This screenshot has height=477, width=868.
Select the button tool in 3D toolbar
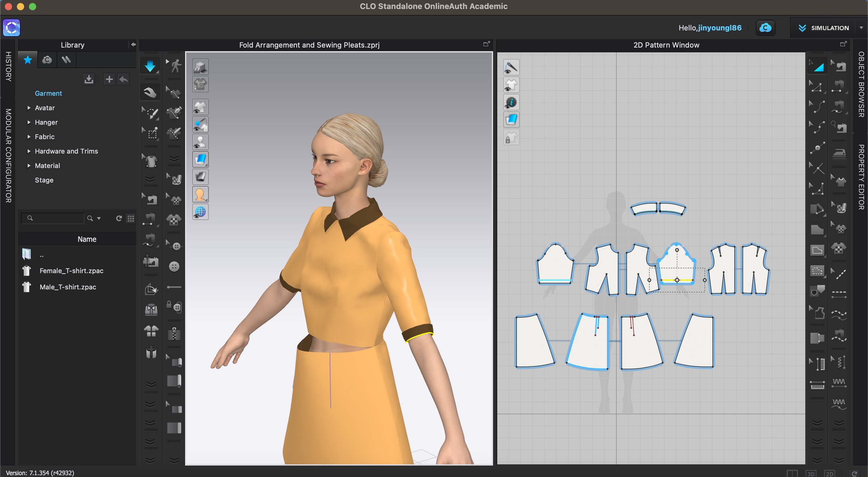174,266
